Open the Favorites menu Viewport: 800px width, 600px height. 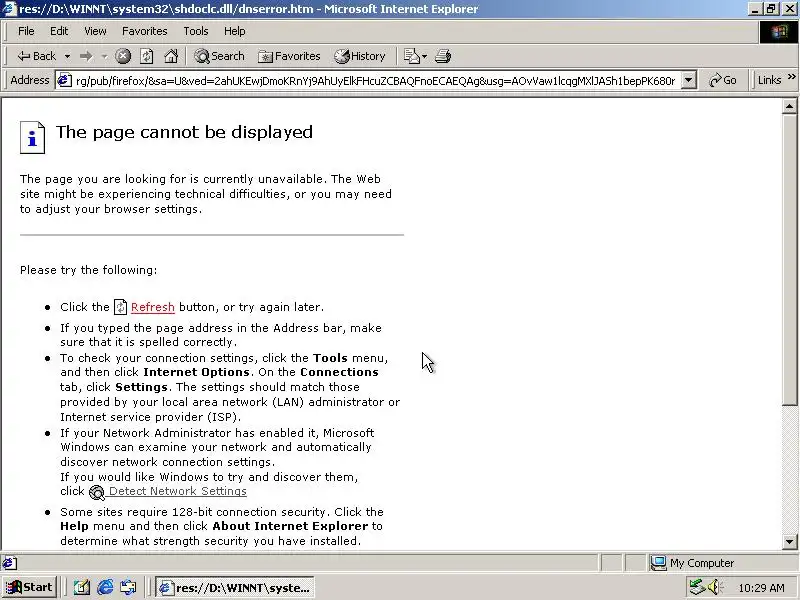coord(144,31)
